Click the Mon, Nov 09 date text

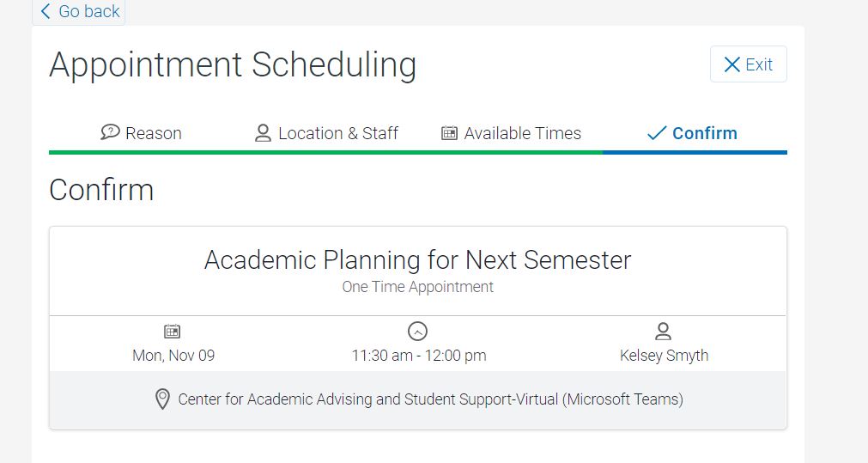pyautogui.click(x=173, y=356)
